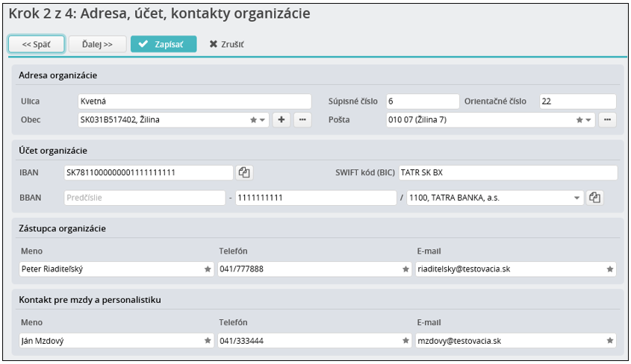
Task: Click the Súpisné číslo field
Action: 423,101
